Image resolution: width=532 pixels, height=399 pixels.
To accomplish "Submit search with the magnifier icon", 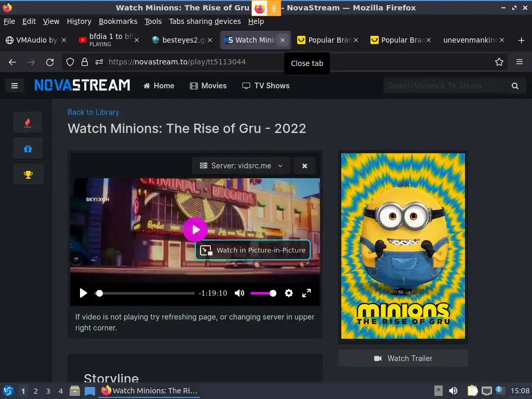I will pos(515,86).
